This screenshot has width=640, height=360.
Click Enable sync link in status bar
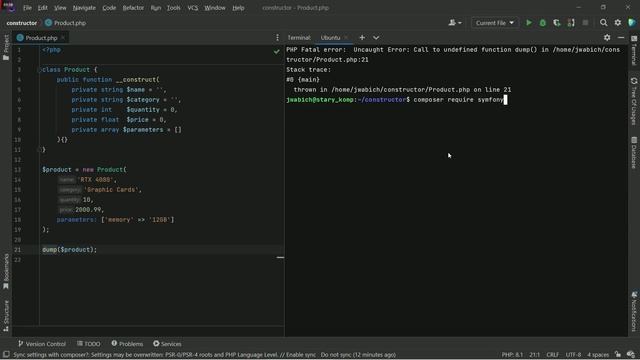(301, 355)
